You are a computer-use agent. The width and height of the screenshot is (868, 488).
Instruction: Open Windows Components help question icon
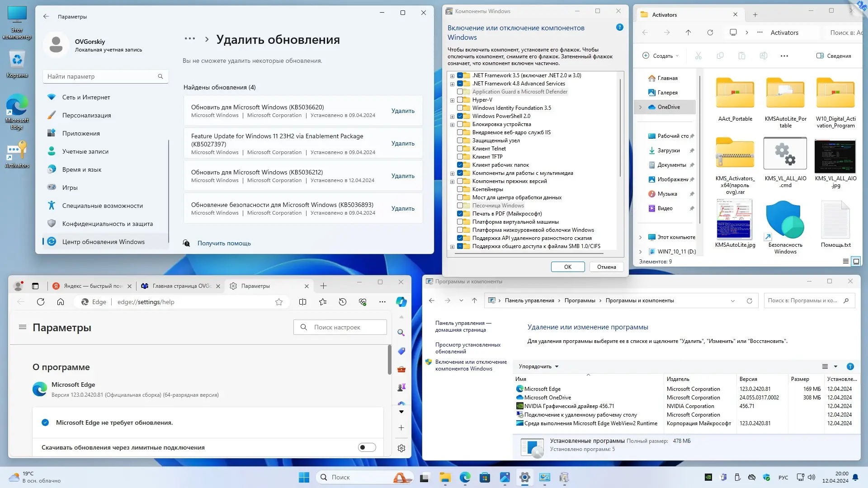tap(620, 28)
